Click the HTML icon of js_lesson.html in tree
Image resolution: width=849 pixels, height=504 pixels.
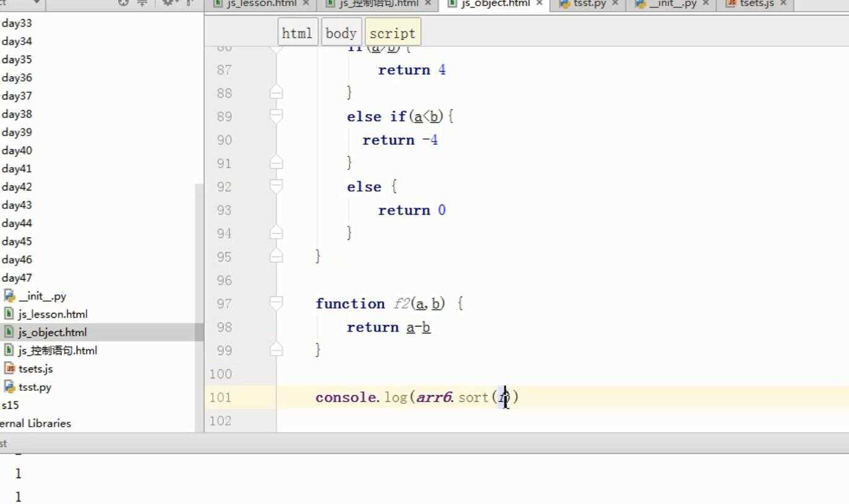click(9, 314)
